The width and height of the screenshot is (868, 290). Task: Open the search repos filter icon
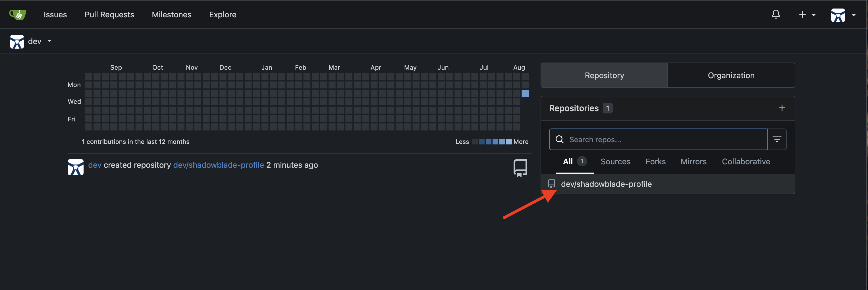(777, 139)
